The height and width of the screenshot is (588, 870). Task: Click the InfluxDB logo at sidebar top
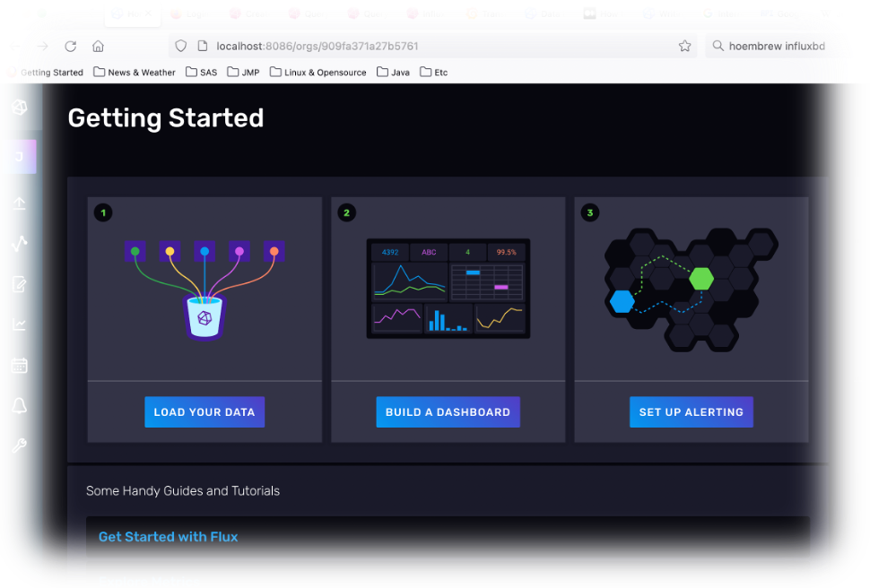(19, 107)
